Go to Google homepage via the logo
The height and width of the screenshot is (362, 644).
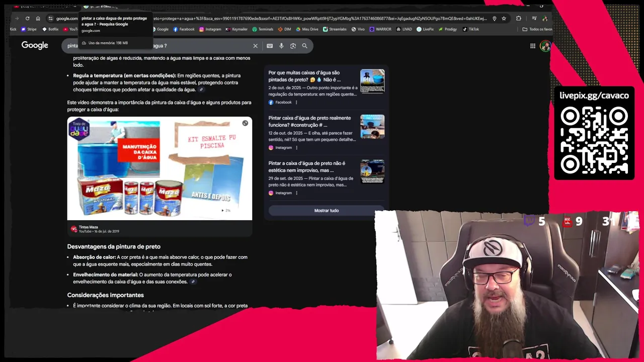35,45
